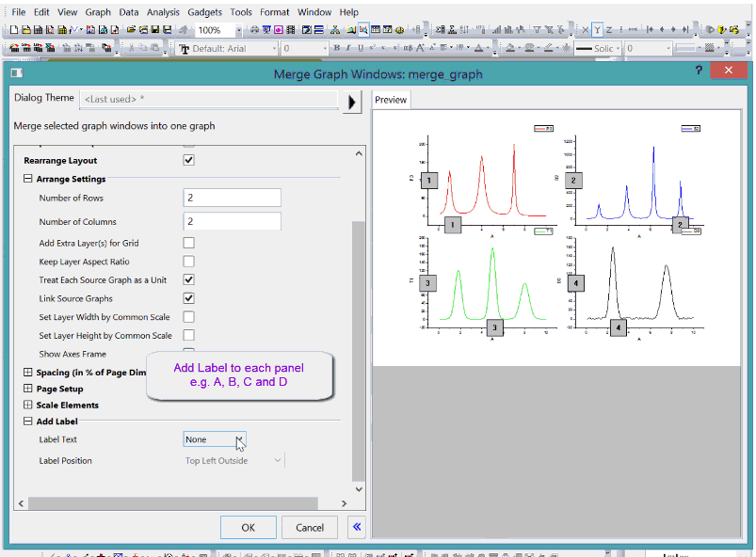Expand the Spacing section
The width and height of the screenshot is (756, 557).
tap(28, 372)
